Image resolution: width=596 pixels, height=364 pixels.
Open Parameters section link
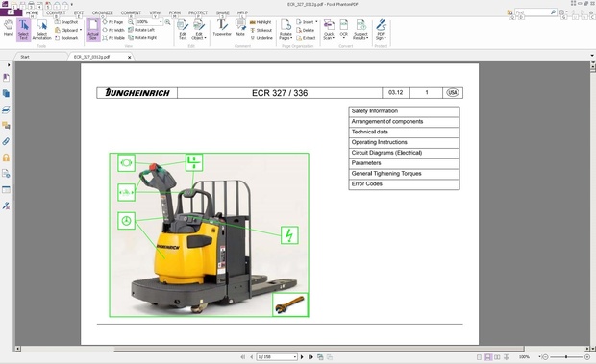pyautogui.click(x=404, y=163)
